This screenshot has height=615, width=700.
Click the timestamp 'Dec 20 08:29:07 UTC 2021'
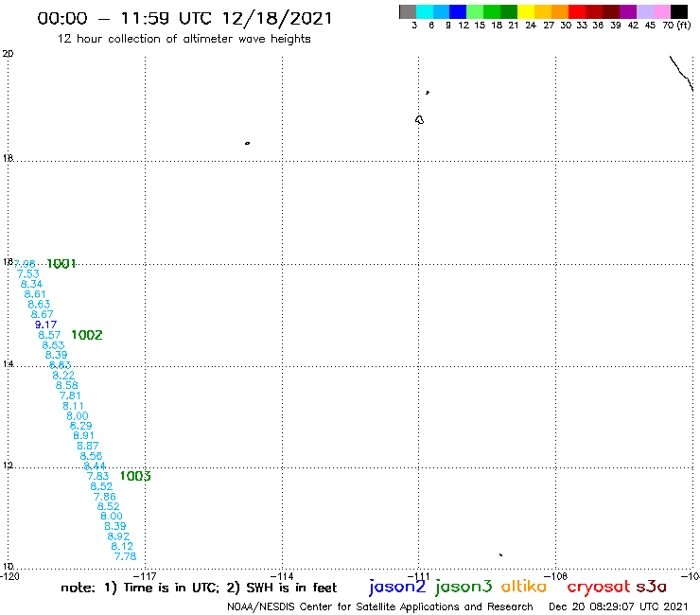coord(619,606)
